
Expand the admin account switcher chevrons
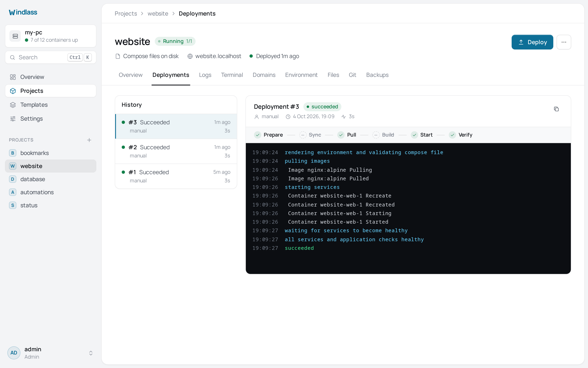point(91,353)
